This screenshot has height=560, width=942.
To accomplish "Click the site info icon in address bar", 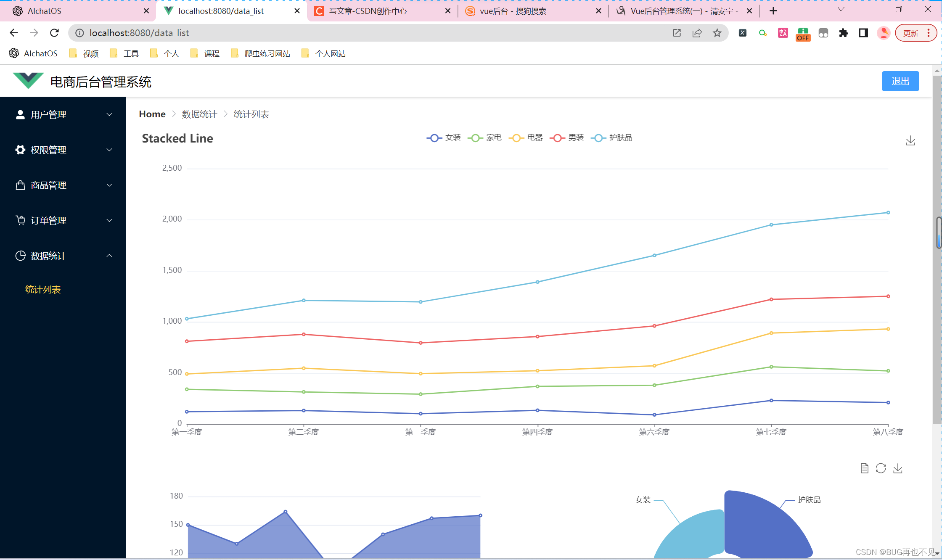I will click(79, 33).
